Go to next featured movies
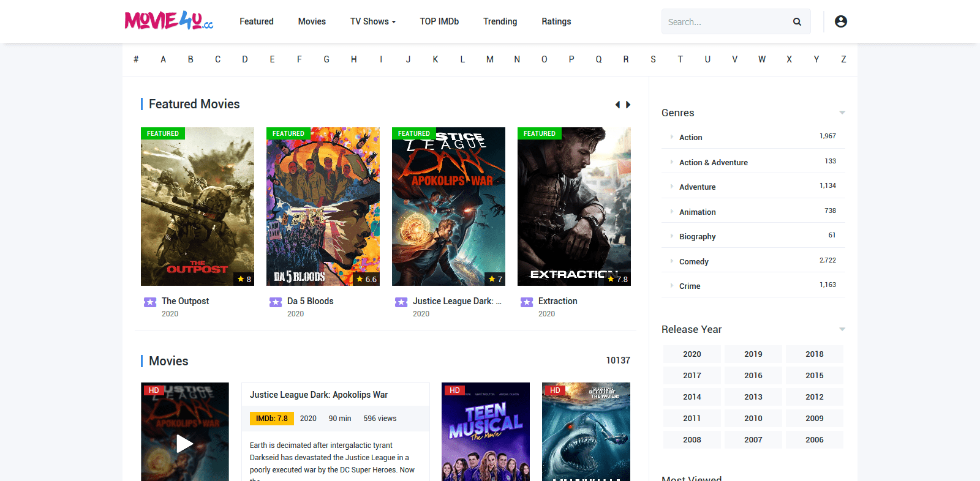Viewport: 980px width, 481px height. 628,105
